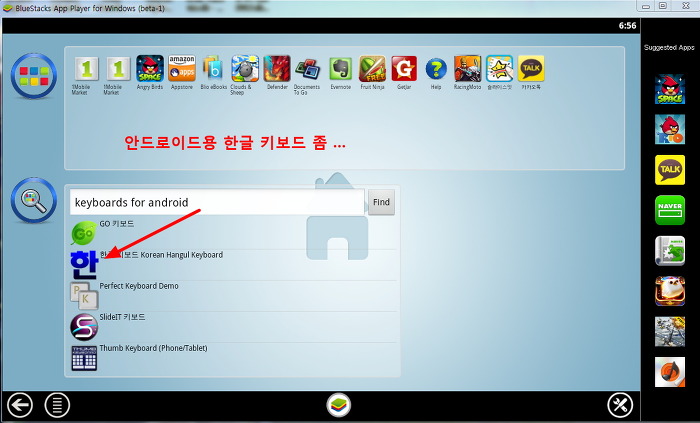Click the Help question mark icon

point(435,69)
